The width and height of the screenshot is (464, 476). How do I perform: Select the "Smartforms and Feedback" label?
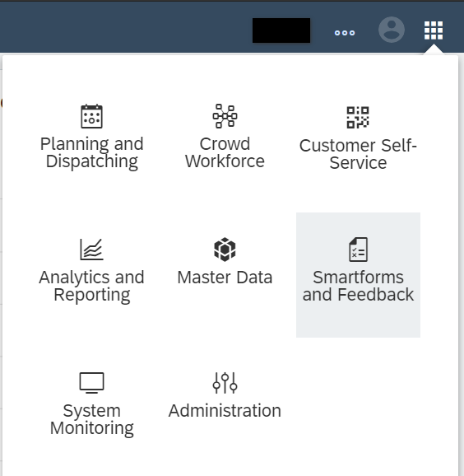(358, 286)
